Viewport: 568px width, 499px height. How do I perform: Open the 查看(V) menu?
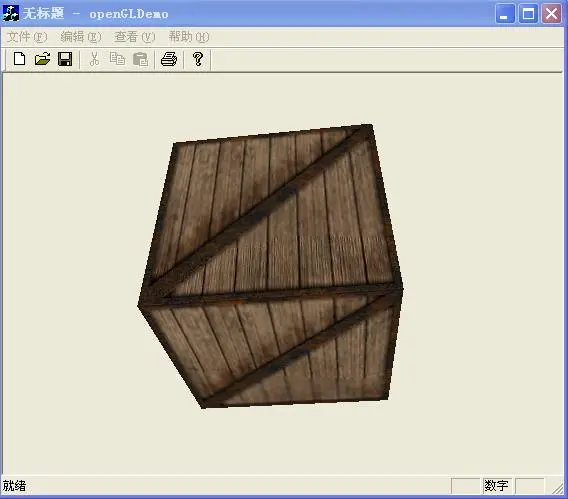pos(135,37)
